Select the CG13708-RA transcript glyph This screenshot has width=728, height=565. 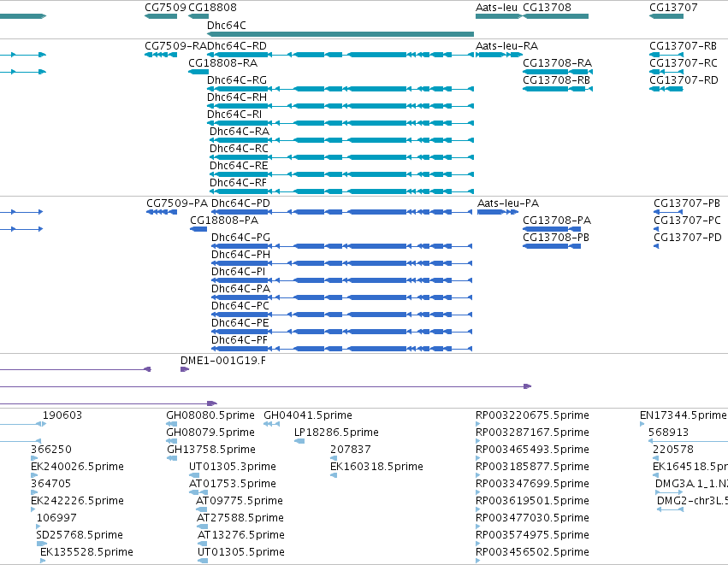[558, 72]
